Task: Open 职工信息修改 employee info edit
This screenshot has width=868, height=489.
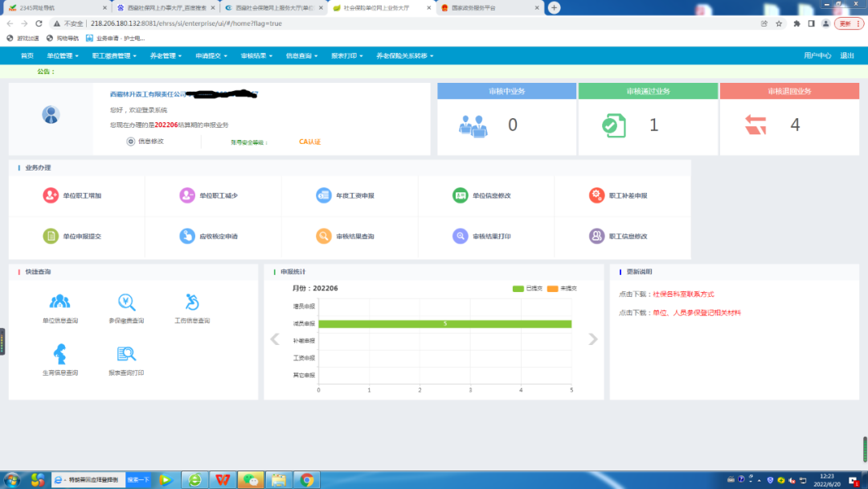Action: tap(618, 236)
